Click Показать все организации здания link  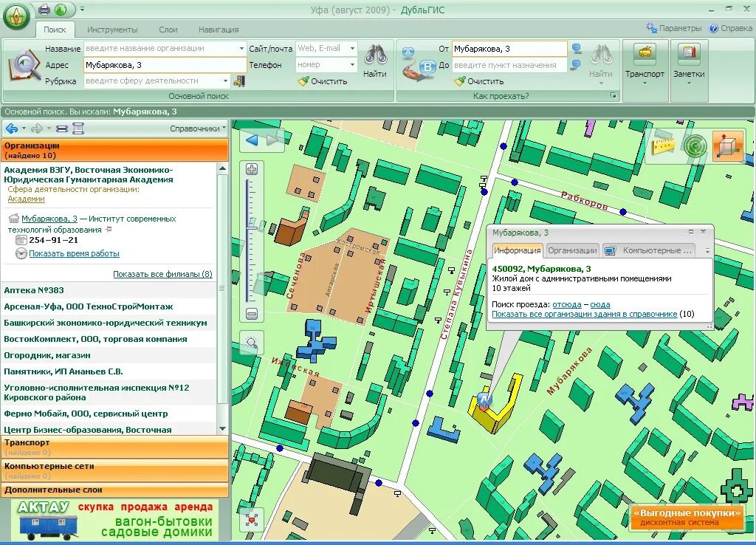coord(585,314)
